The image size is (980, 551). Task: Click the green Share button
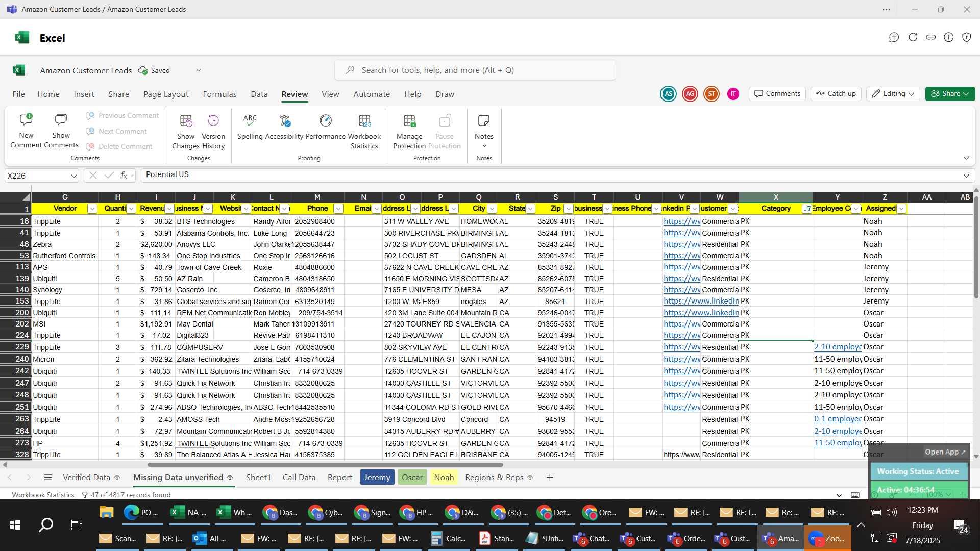pyautogui.click(x=950, y=94)
